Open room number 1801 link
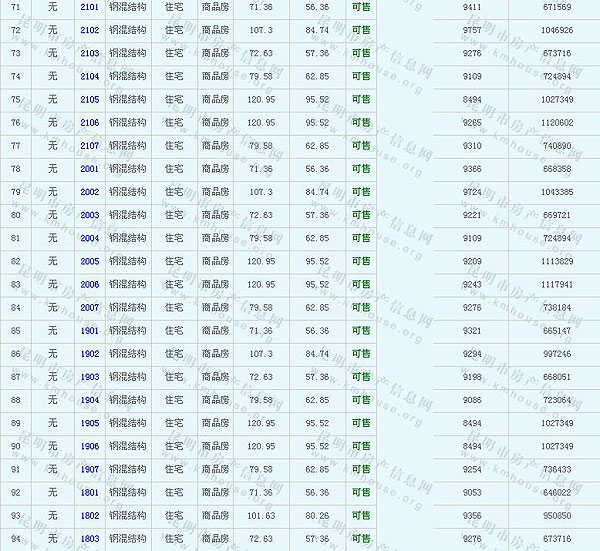This screenshot has width=600, height=551. coord(89,492)
